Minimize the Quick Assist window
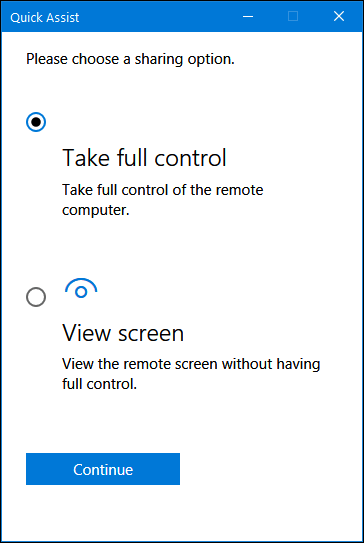Image resolution: width=364 pixels, height=543 pixels. coord(248,16)
